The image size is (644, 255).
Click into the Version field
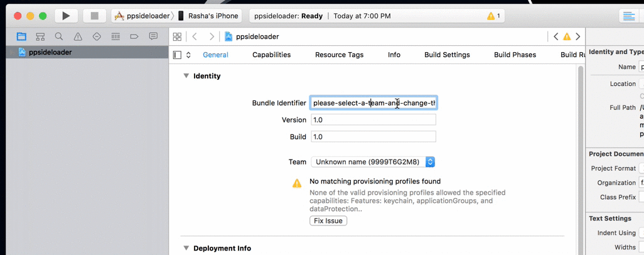pos(373,120)
